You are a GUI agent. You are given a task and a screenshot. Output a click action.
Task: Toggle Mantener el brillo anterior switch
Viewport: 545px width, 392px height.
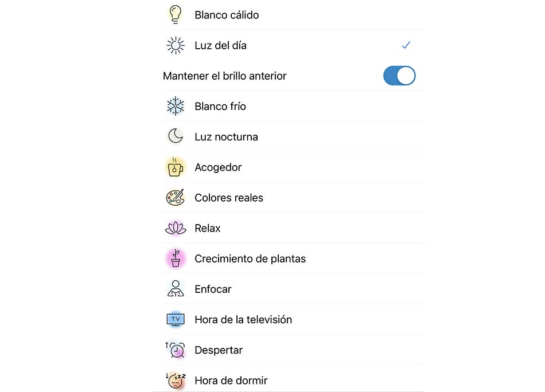(399, 76)
